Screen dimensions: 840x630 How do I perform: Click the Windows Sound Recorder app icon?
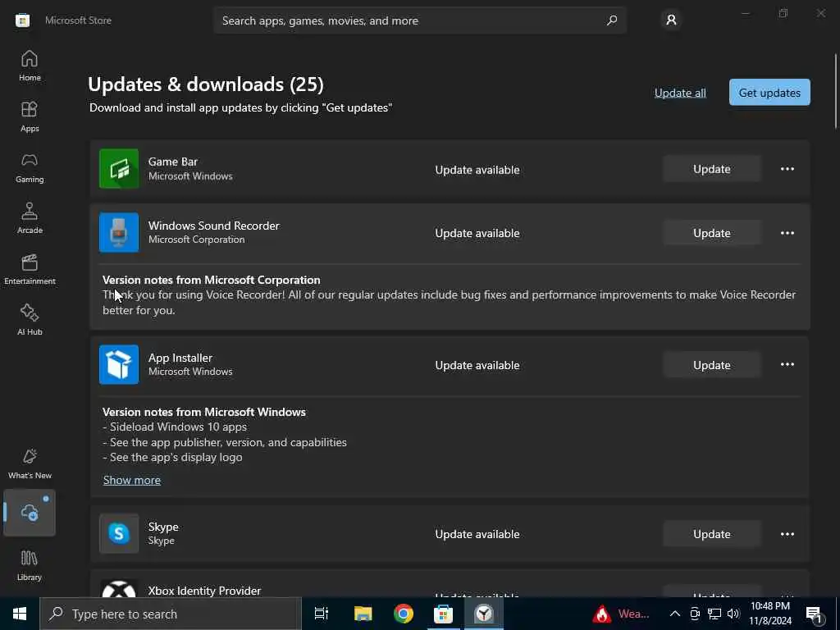point(119,232)
